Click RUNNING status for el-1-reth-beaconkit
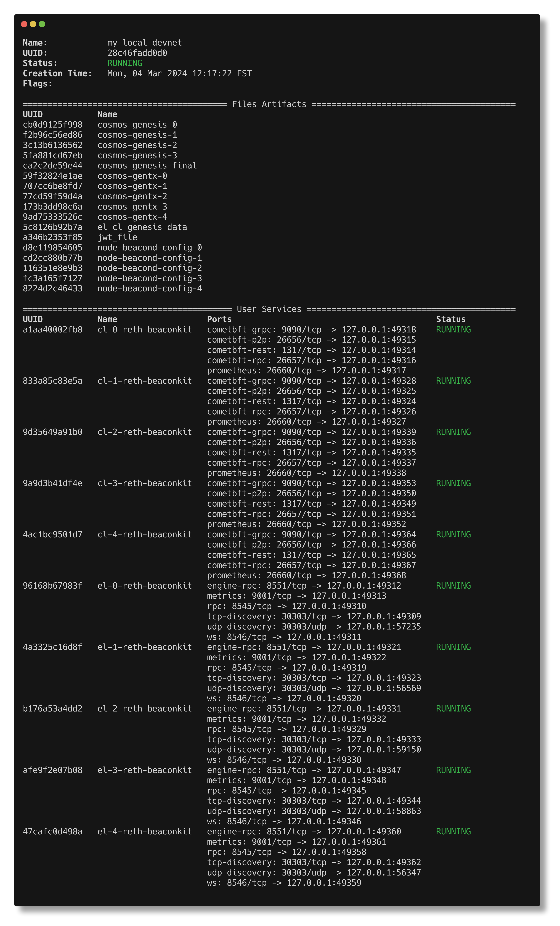The image size is (560, 926). tap(453, 647)
